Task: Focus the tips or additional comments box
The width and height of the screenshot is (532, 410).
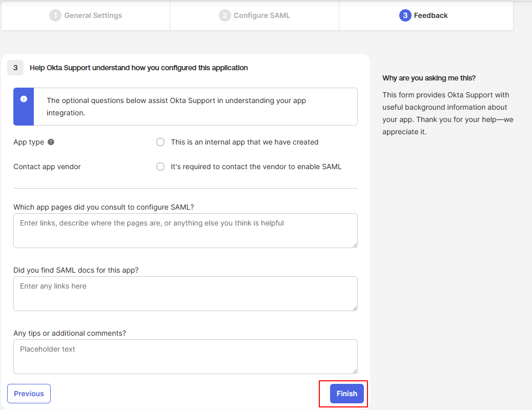Action: point(186,357)
